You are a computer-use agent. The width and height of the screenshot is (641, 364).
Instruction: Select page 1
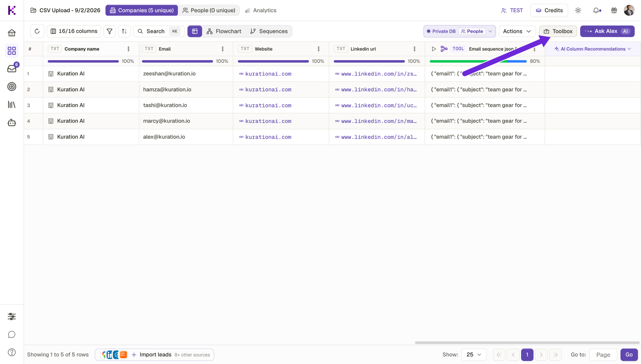coord(527,354)
